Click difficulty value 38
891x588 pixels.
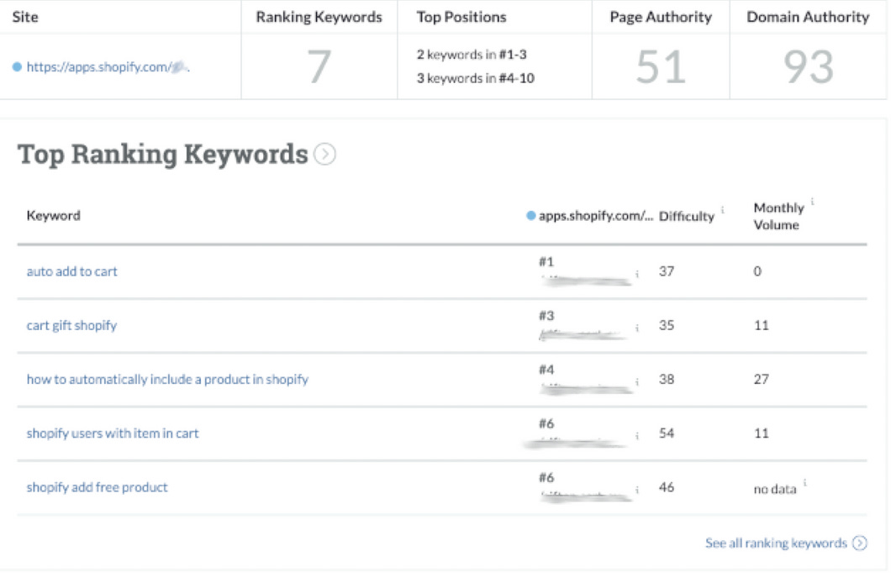click(x=667, y=380)
